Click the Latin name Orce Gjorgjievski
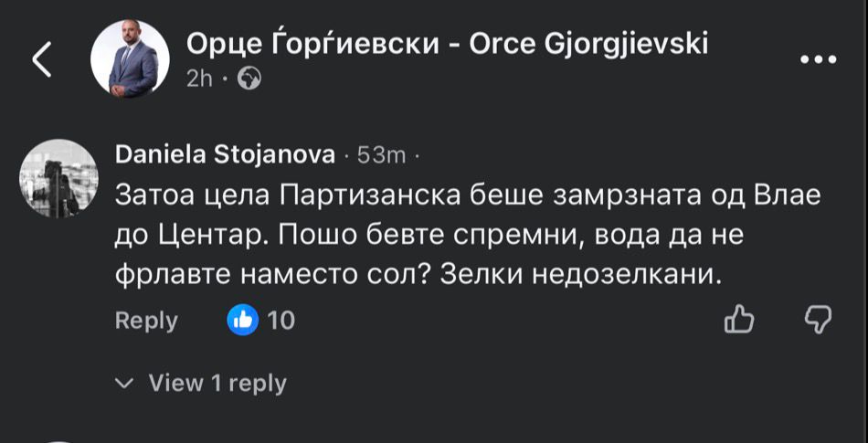868x443 pixels. coord(588,43)
